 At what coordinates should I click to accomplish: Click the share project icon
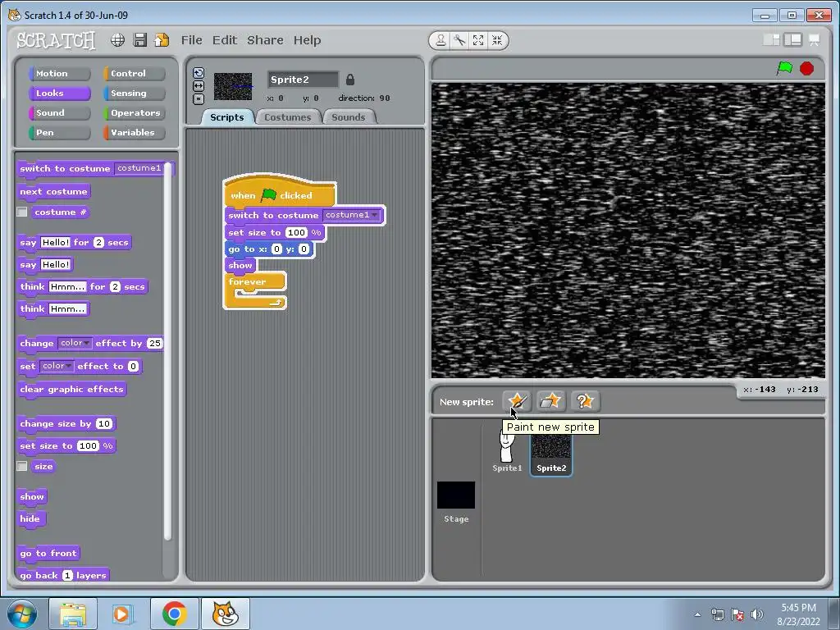point(162,40)
